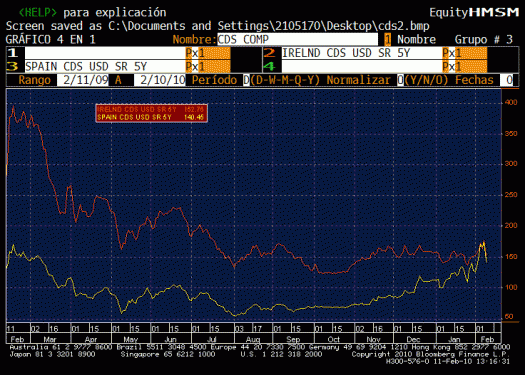Select the SPAIN CDS USD SR 5Y security field
The height and width of the screenshot is (375, 525).
tap(105, 66)
